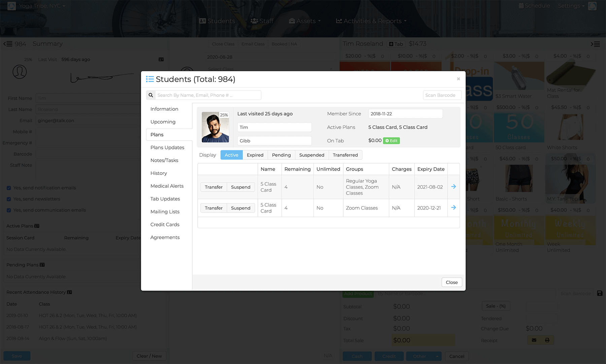Select the Active plans filter
The height and width of the screenshot is (364, 606).
[232, 155]
